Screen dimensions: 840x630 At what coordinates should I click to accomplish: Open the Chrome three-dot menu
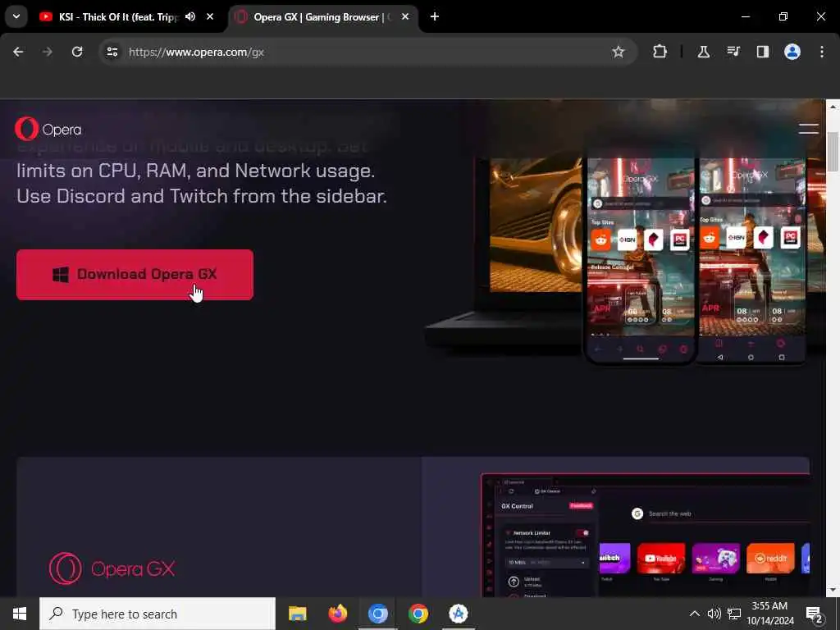coord(822,52)
